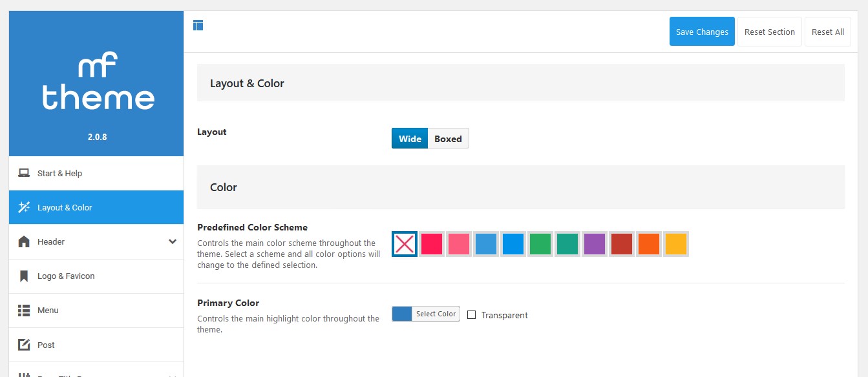Click the monitor icon beside Start & Help
868x377 pixels.
point(24,173)
